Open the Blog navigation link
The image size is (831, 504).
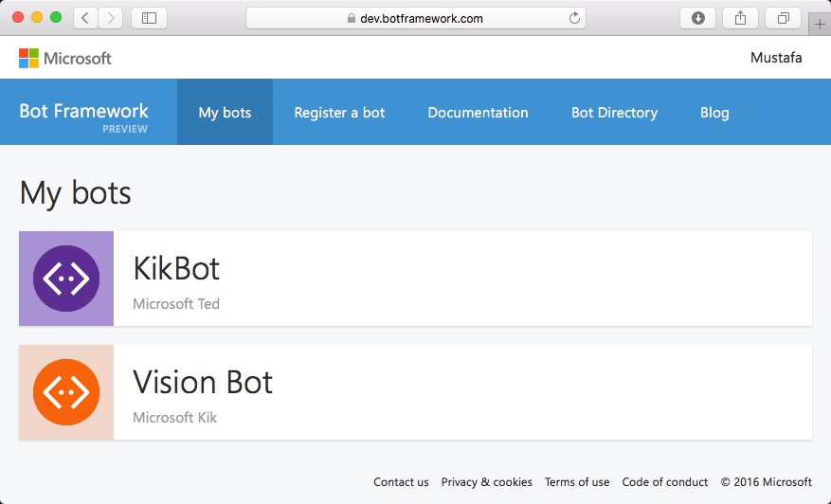(x=714, y=113)
